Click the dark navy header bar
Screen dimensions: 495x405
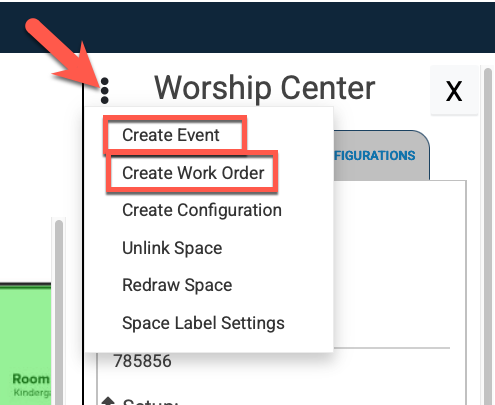[247, 27]
